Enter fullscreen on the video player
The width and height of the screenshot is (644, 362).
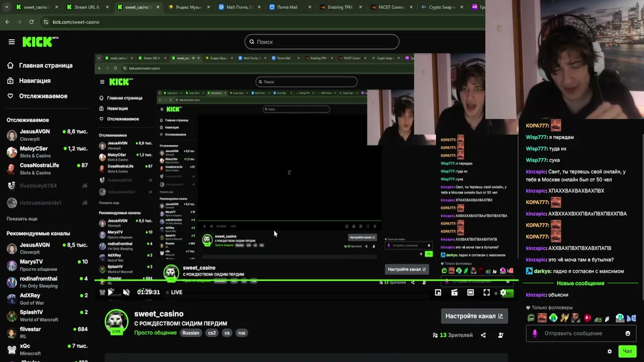click(487, 293)
